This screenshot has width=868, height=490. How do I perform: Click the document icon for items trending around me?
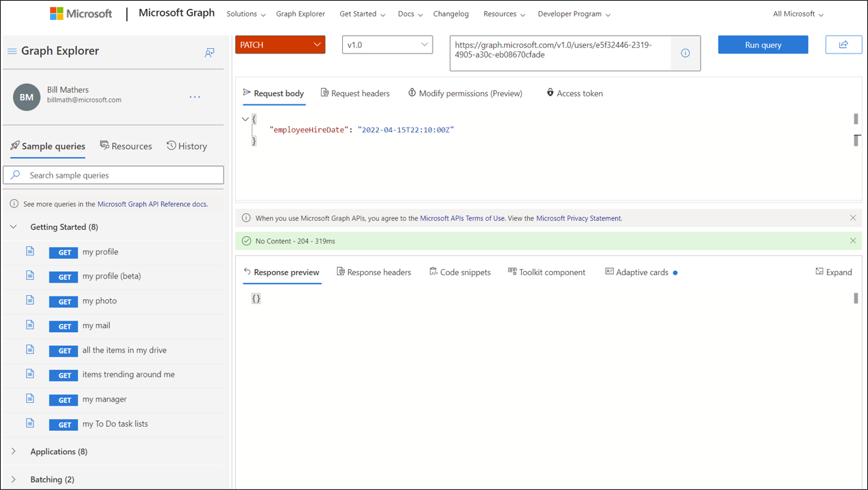(30, 373)
